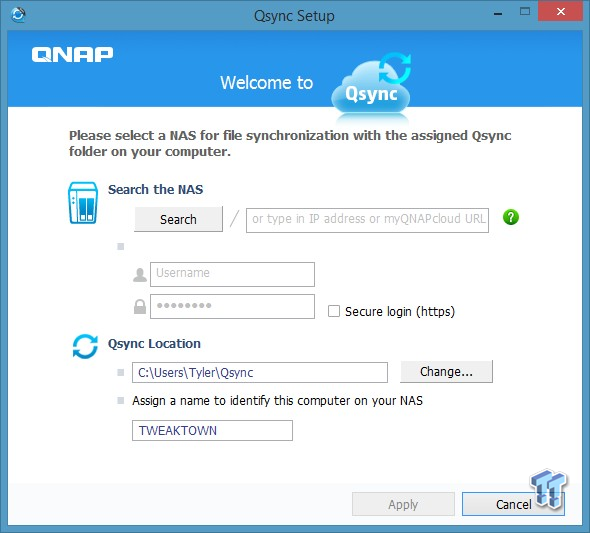
Task: Minimize the Qsync Setup window
Action: click(x=498, y=14)
